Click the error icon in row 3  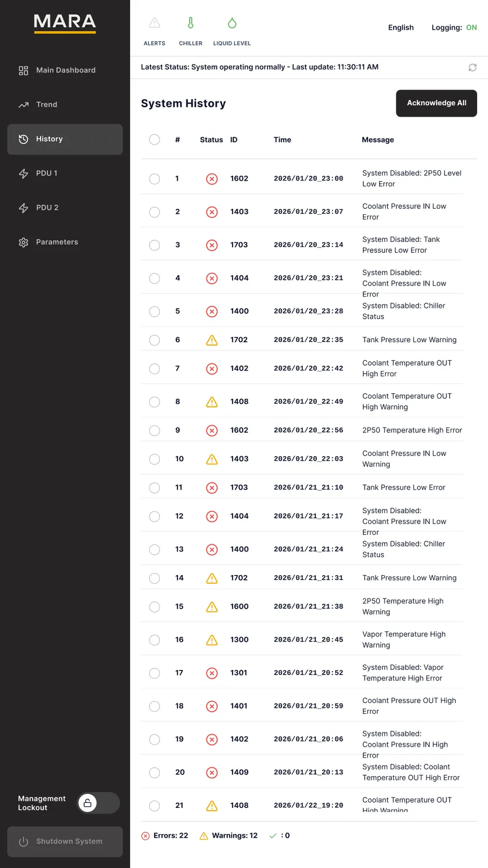[212, 245]
